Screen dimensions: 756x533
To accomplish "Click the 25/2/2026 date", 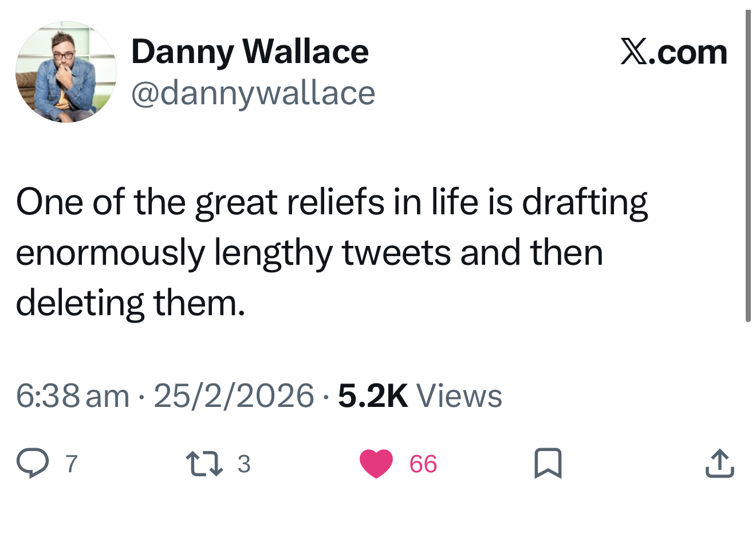I will tap(234, 395).
